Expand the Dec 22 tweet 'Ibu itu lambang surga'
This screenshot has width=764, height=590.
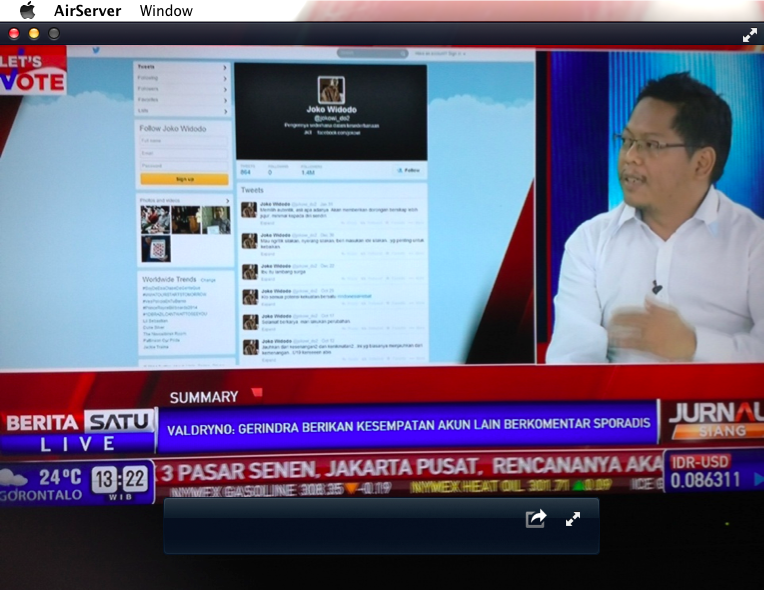267,279
